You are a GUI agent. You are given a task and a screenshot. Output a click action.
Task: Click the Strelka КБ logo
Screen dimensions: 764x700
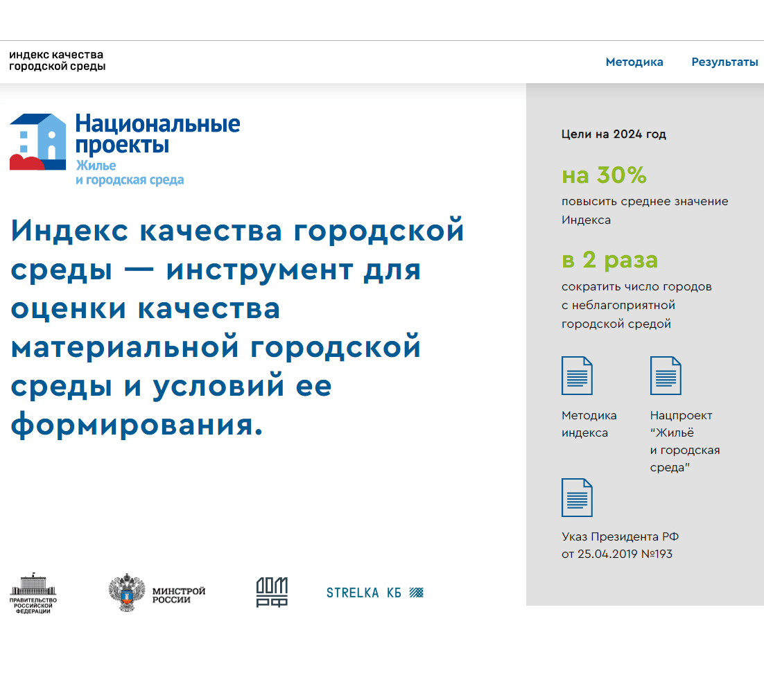(x=374, y=593)
